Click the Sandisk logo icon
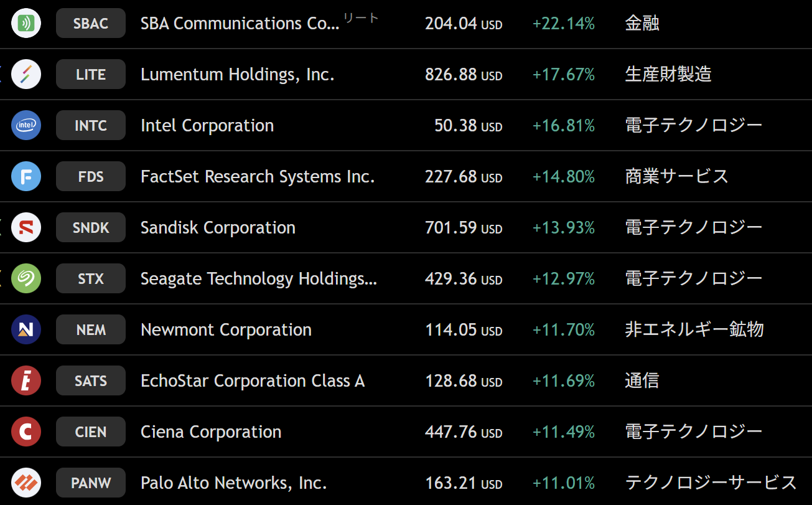Viewport: 812px width, 505px height. coord(26,228)
